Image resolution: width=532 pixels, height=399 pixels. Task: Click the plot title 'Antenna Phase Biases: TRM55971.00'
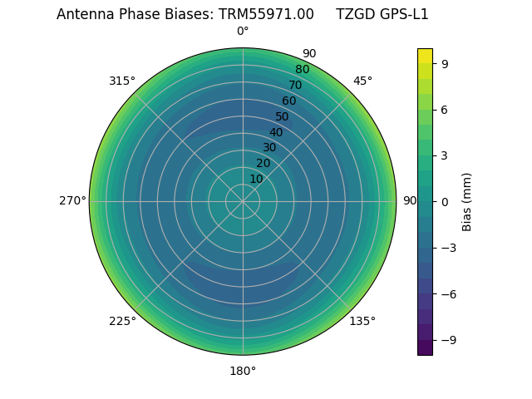pos(185,14)
